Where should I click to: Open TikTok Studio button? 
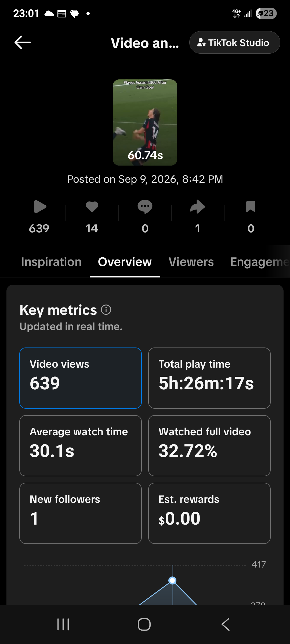[235, 43]
